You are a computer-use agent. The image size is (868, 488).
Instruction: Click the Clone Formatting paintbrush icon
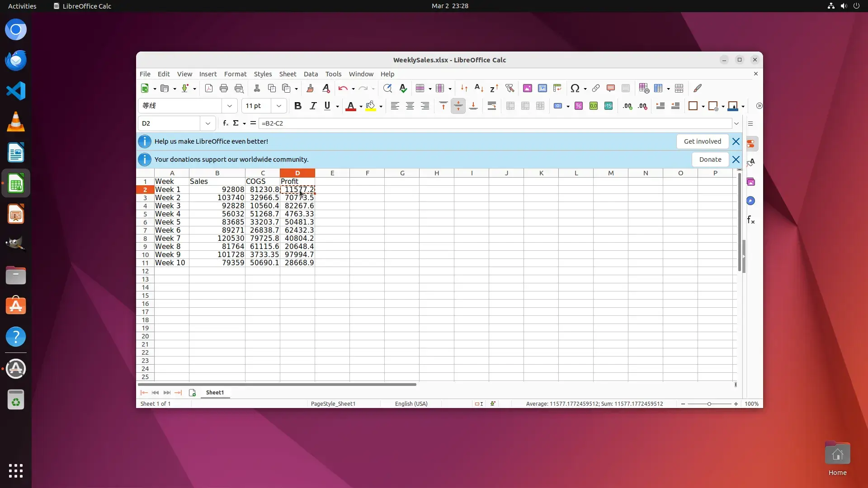[310, 89]
